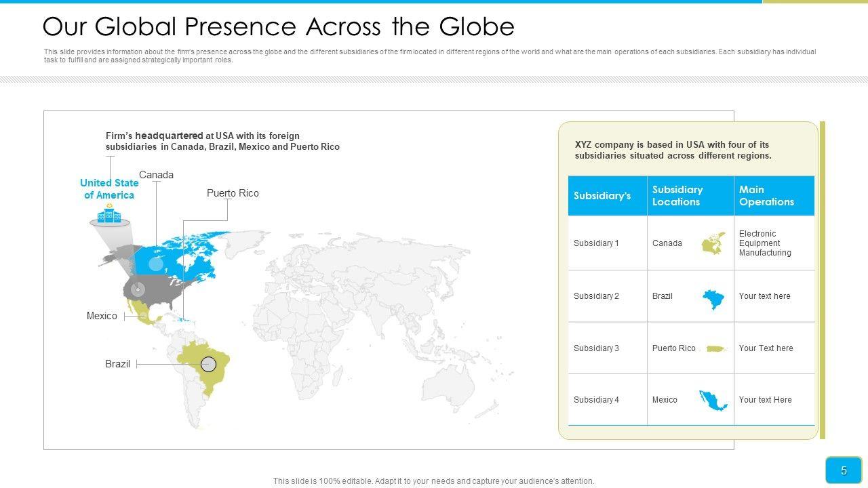Click the Mexico map icon in table
868x488 pixels.
pyautogui.click(x=713, y=401)
